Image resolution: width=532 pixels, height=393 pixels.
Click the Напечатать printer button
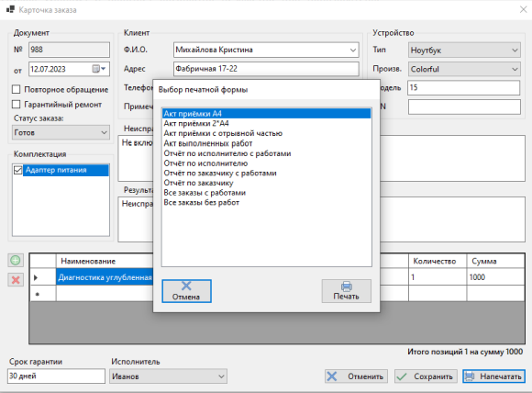point(493,376)
